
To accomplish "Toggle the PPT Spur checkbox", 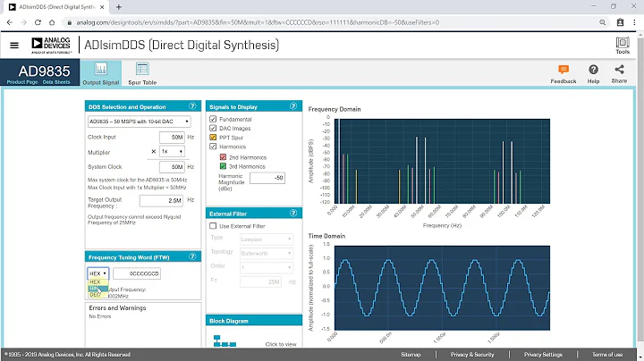I will [x=213, y=138].
